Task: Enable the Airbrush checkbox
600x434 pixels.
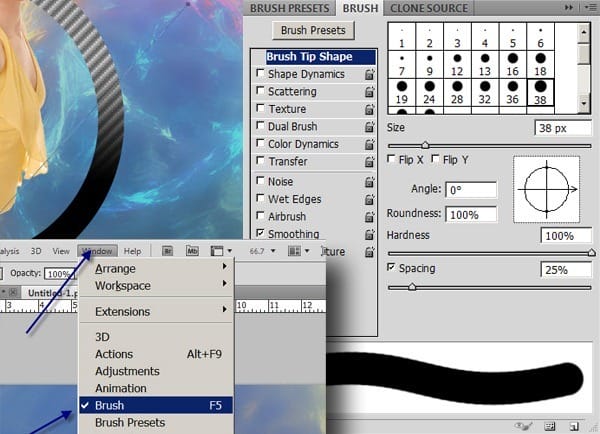Action: 260,215
